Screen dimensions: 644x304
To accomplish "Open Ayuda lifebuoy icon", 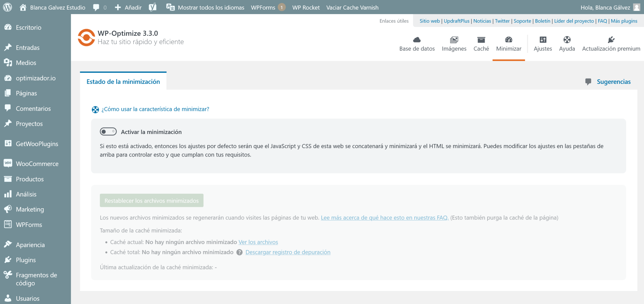I will pyautogui.click(x=567, y=40).
